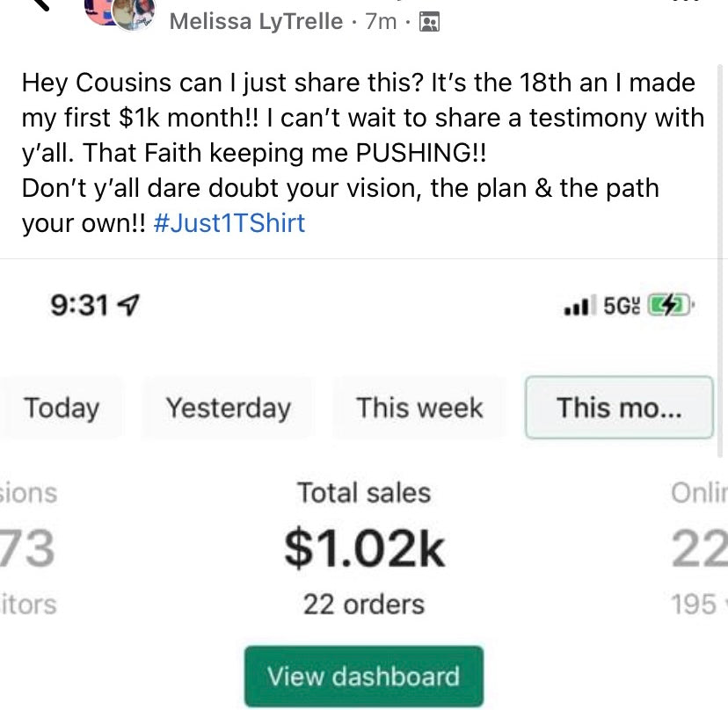728x710 pixels.
Task: Open the #Just1TShirt hashtag
Action: click(x=229, y=223)
